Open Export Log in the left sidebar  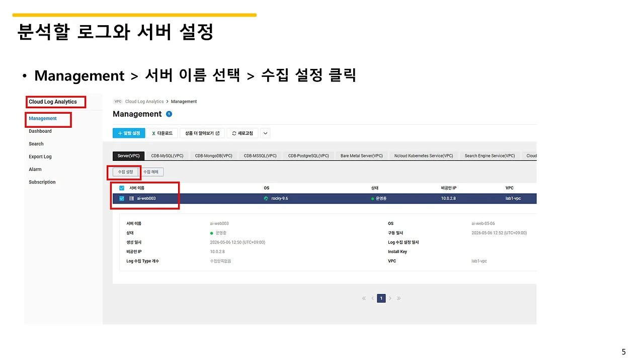[x=40, y=157]
